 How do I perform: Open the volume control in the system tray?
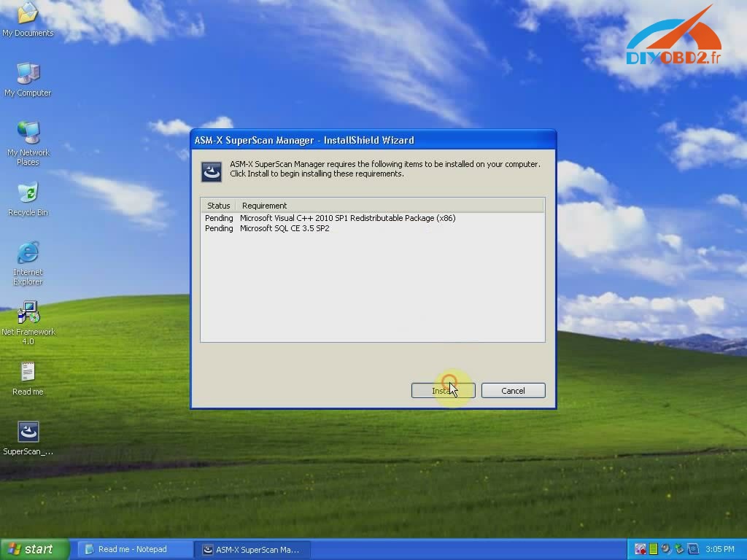pyautogui.click(x=665, y=549)
